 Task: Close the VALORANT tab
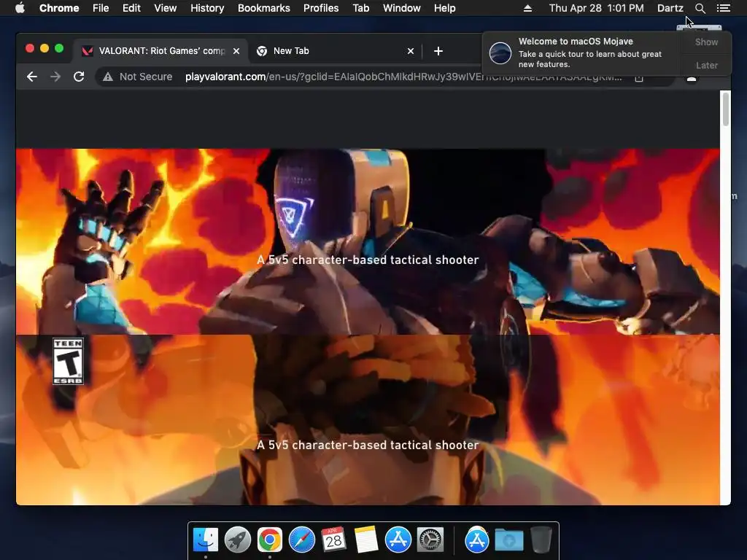click(x=236, y=51)
